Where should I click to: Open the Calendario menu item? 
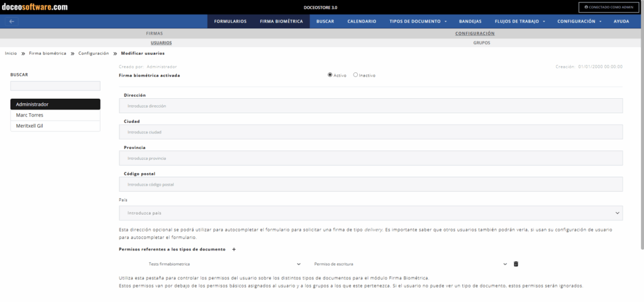[x=362, y=21]
